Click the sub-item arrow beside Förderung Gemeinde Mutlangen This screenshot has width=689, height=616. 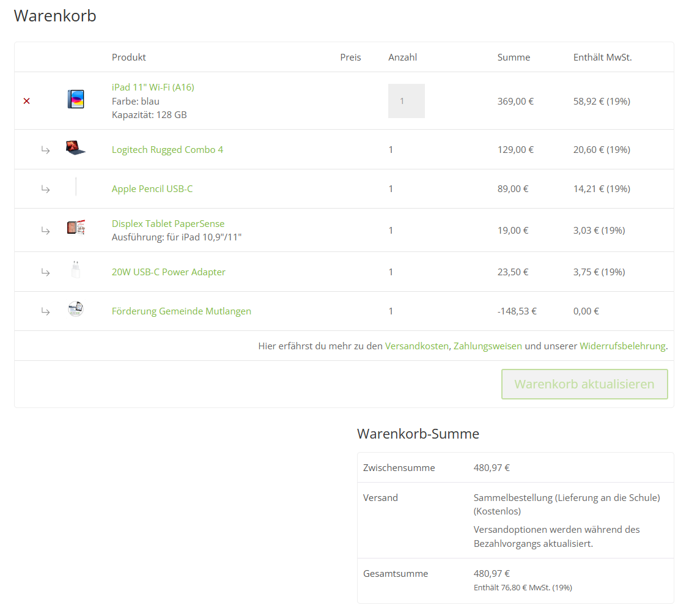pyautogui.click(x=46, y=311)
